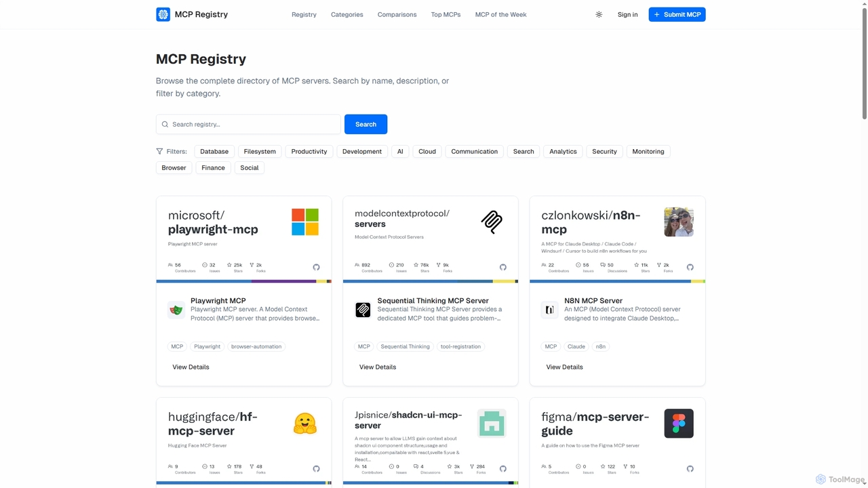
Task: Filter by Security category
Action: pos(604,151)
